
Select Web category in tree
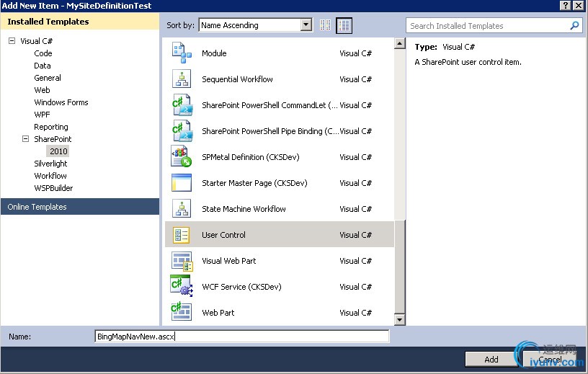coord(42,90)
